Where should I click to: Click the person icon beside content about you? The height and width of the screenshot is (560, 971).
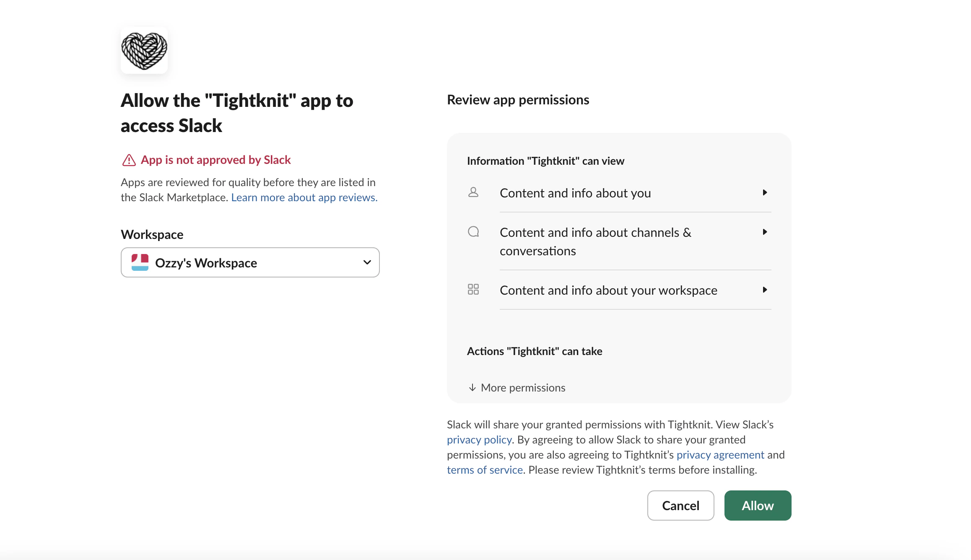point(473,192)
